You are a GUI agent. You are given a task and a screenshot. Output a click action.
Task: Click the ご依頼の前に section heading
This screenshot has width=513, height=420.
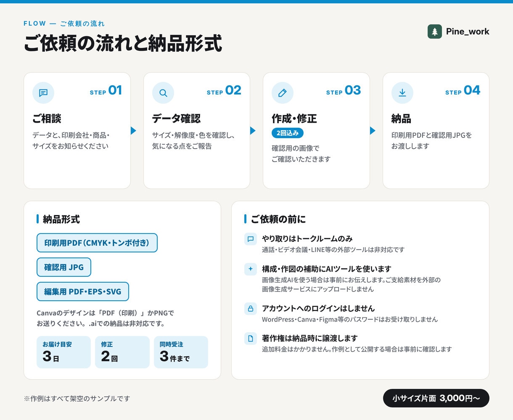tap(278, 219)
